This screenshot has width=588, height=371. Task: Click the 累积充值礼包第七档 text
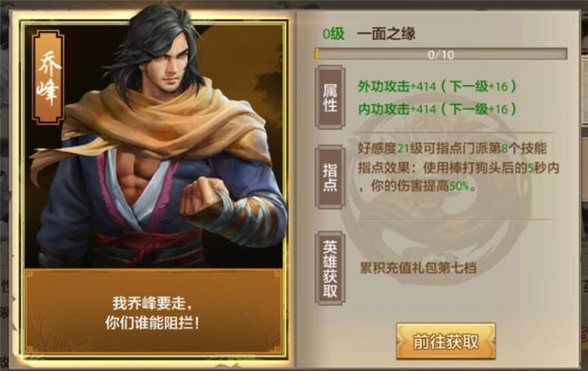[x=418, y=267]
